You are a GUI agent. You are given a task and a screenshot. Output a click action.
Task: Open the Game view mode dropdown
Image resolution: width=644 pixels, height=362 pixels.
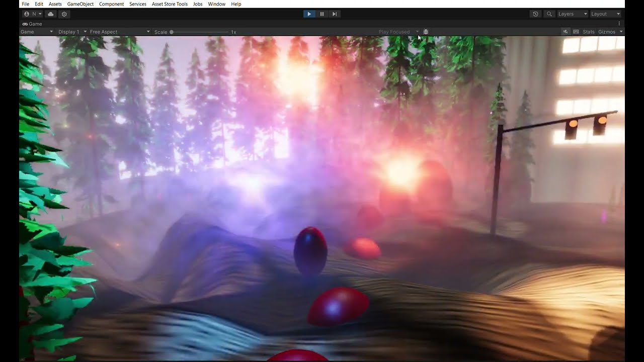point(37,32)
